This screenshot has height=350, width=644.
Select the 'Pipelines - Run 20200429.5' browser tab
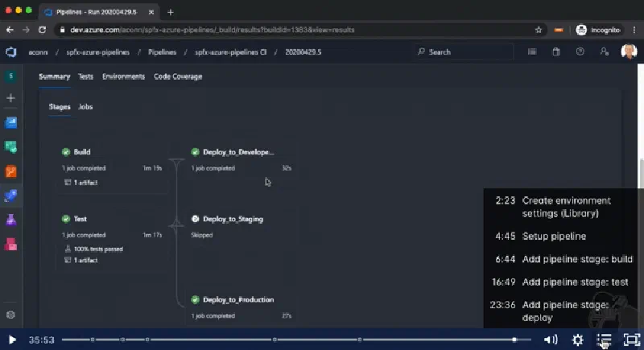(x=97, y=12)
